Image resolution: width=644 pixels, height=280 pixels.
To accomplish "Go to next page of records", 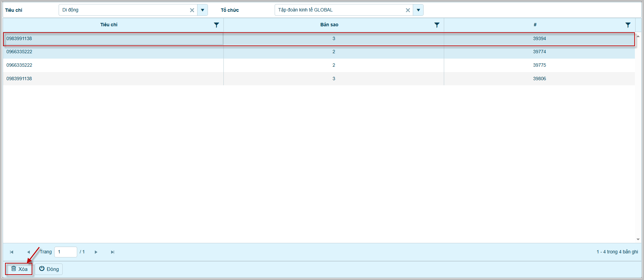I will (x=96, y=252).
